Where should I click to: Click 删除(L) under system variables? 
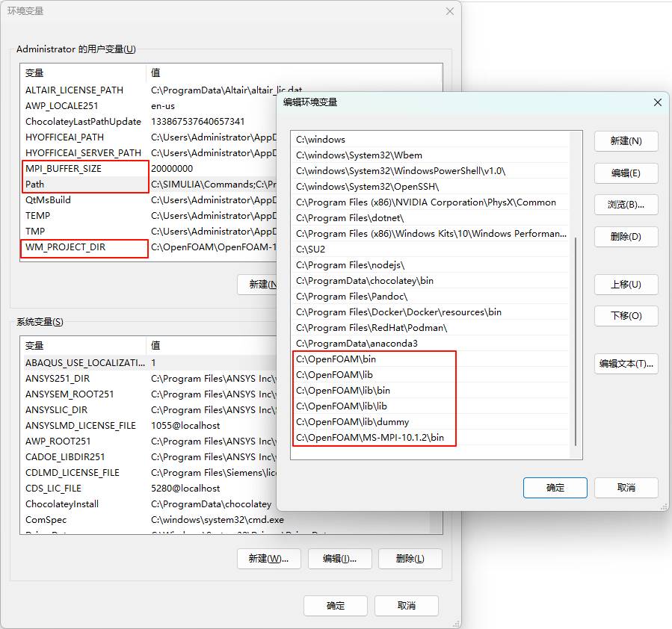tap(410, 559)
